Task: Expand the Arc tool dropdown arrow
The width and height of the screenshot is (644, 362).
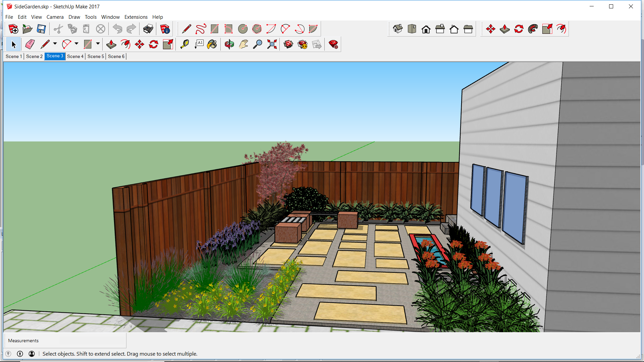Action: (x=76, y=44)
